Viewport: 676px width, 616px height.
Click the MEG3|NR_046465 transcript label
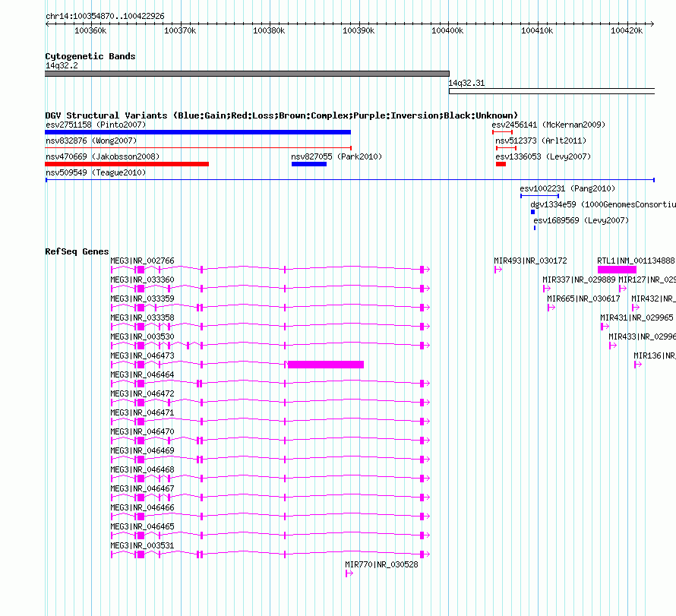pos(142,527)
